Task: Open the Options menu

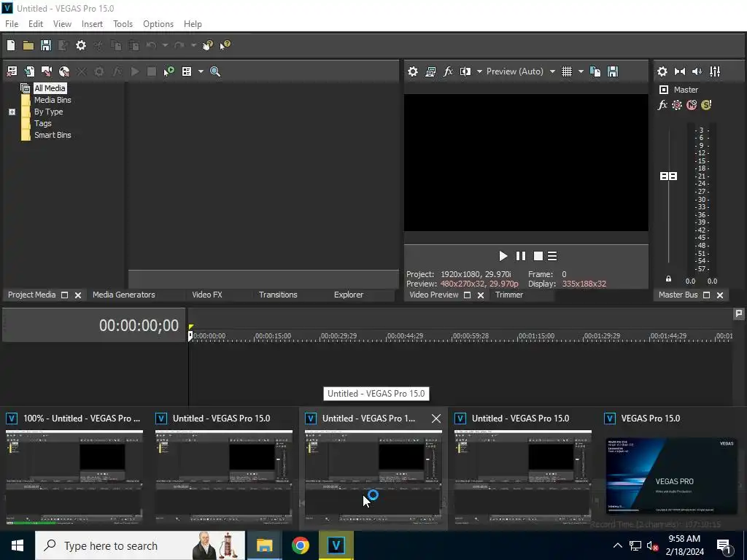Action: 158,24
